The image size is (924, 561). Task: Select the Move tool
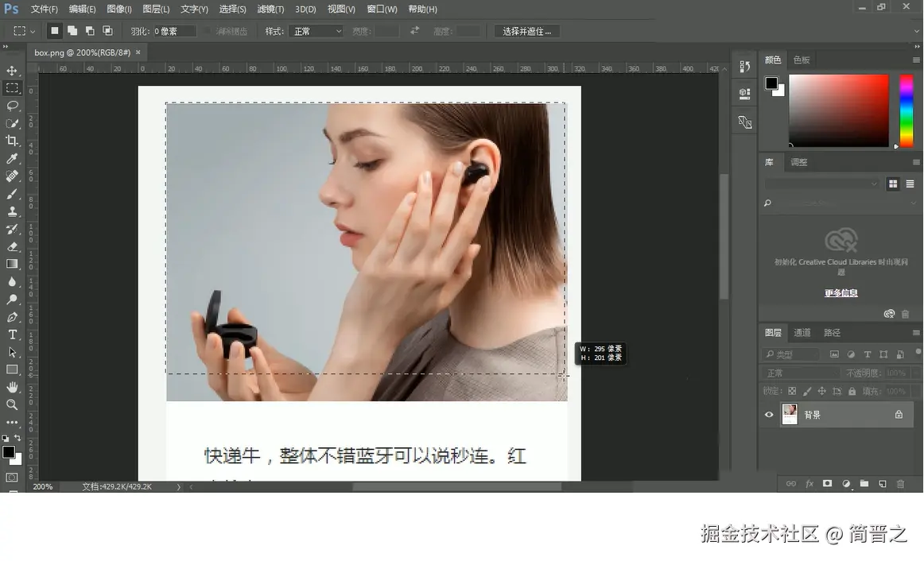(11, 70)
